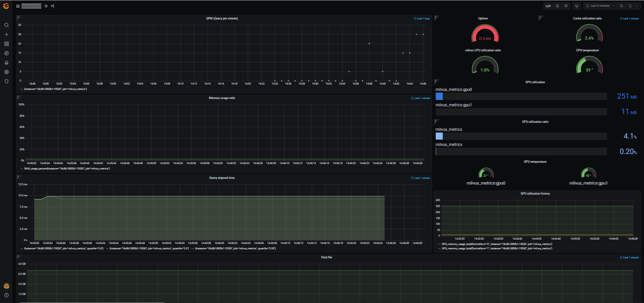
Task: Click the 0.20% GPU utilization value
Action: [x=628, y=152]
